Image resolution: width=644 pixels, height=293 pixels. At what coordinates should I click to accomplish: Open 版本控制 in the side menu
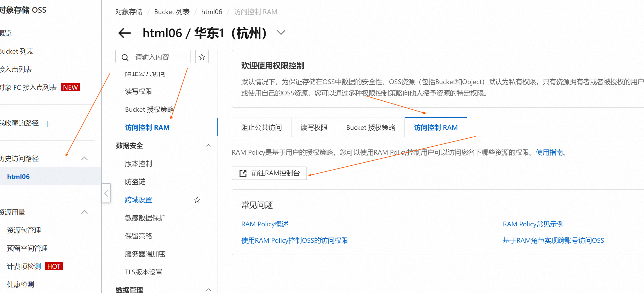(x=138, y=164)
